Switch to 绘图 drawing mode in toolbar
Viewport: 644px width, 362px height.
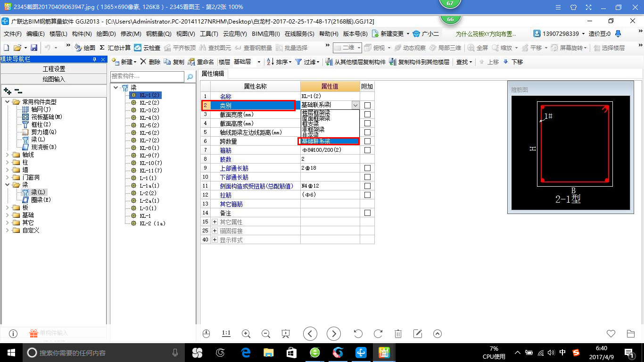click(85, 48)
